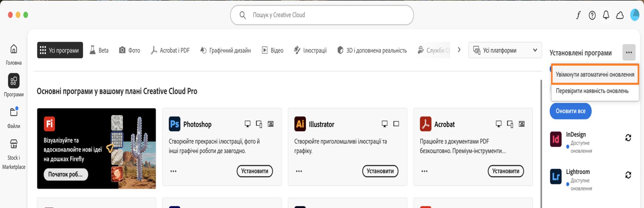Click the Firefly Fi icon on banner
Image resolution: width=644 pixels, height=208 pixels.
(49, 124)
